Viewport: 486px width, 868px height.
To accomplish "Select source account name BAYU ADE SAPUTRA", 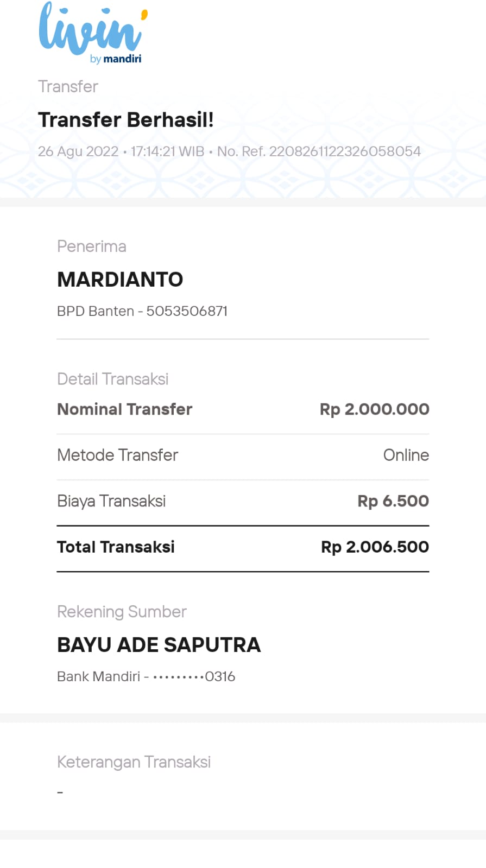I will click(159, 645).
